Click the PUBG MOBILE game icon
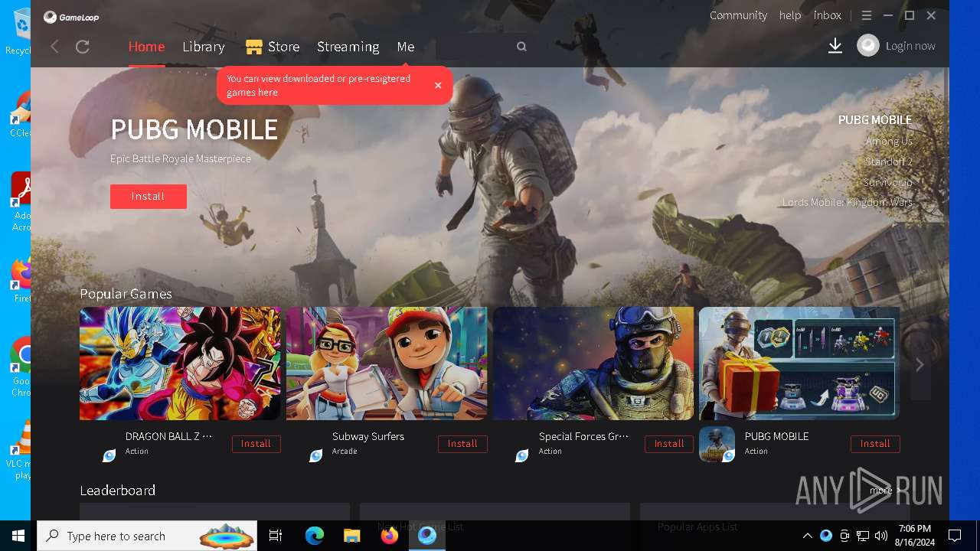Viewport: 980px width, 551px height. pos(717,444)
